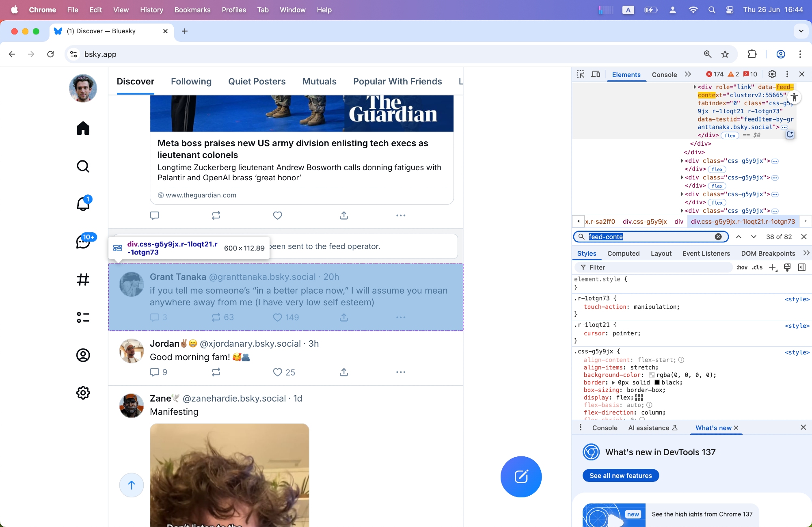Screen dimensions: 812x527
Task: Toggle the device toolbar icon in DevTools
Action: click(596, 74)
